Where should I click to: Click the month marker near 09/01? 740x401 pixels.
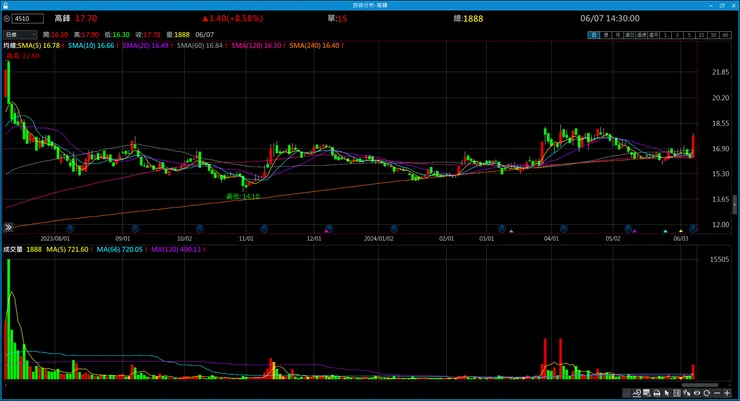coord(135,228)
